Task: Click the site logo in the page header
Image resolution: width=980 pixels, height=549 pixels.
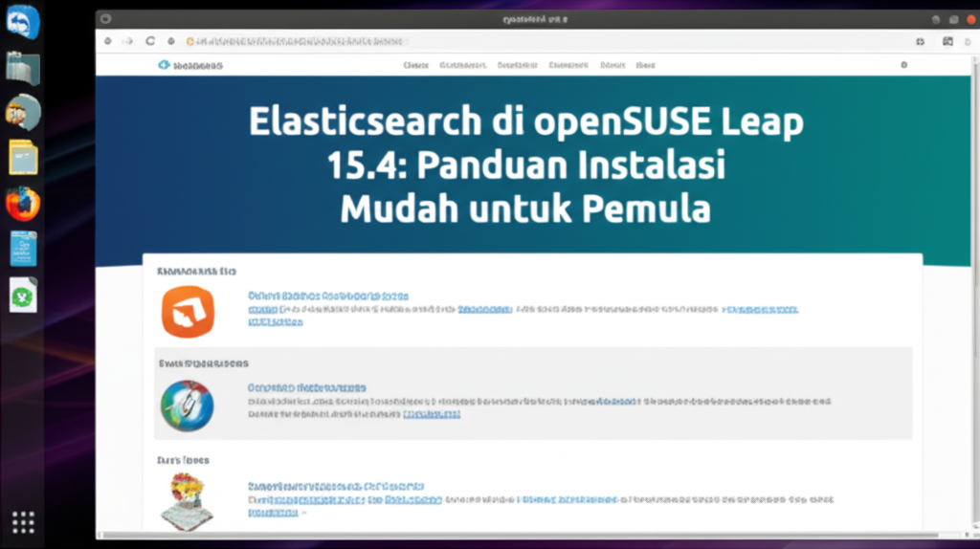Action: (x=190, y=65)
